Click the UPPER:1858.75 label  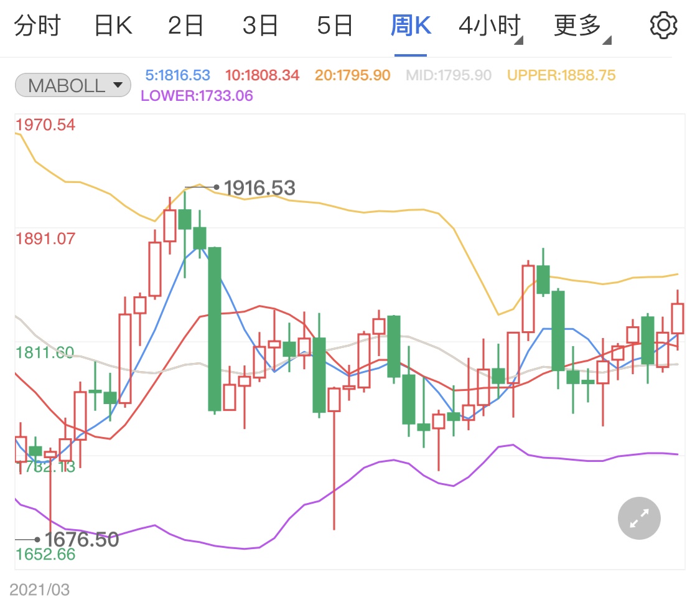pos(561,75)
